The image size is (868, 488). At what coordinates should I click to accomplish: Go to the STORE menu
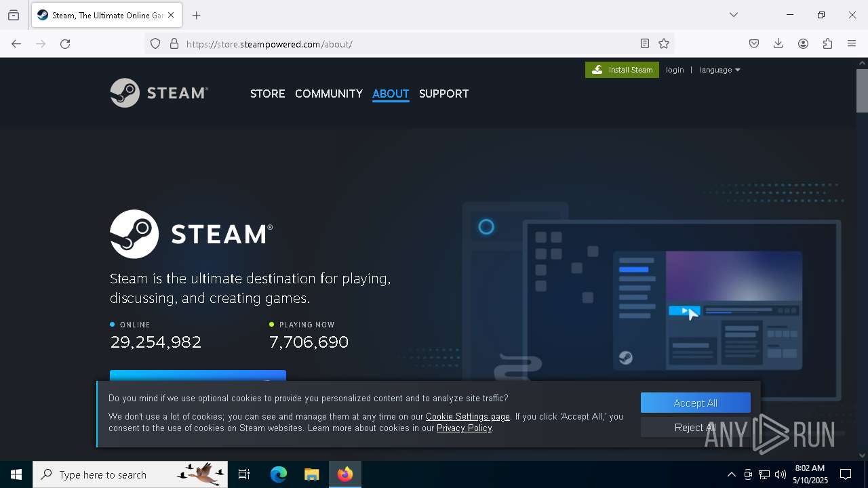(267, 94)
